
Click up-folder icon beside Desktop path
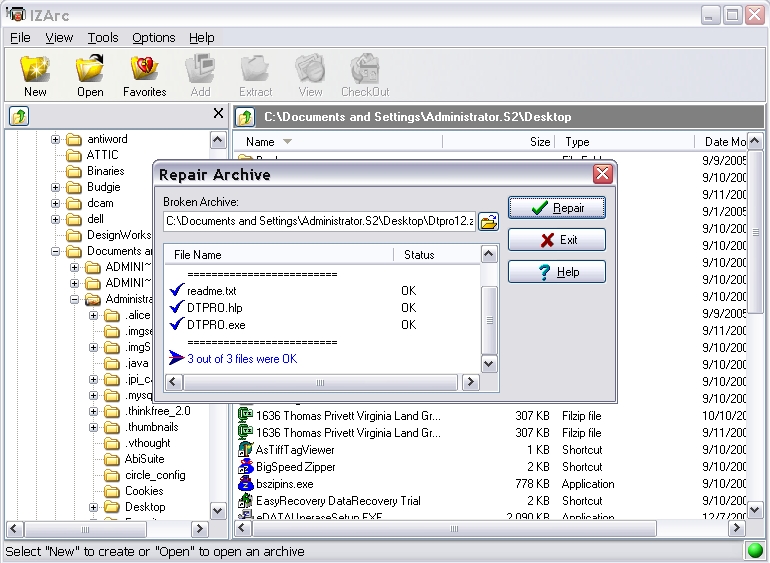point(246,117)
